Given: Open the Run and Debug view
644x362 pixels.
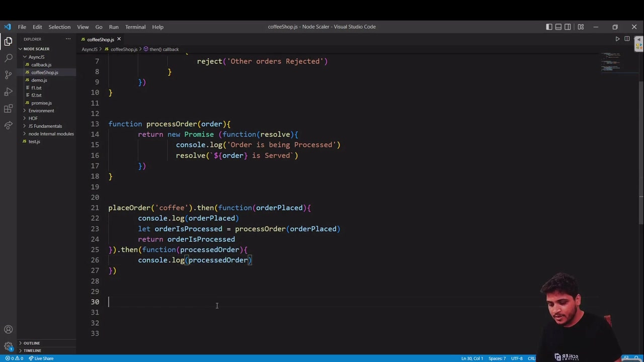Looking at the screenshot, I should point(8,92).
